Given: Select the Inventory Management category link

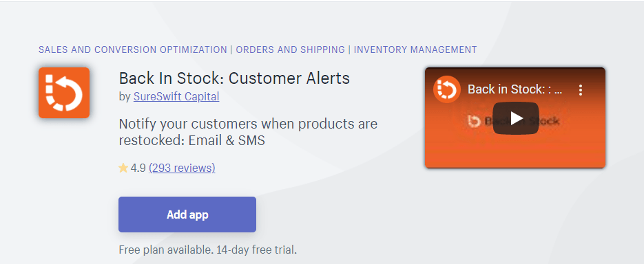Looking at the screenshot, I should [x=415, y=49].
